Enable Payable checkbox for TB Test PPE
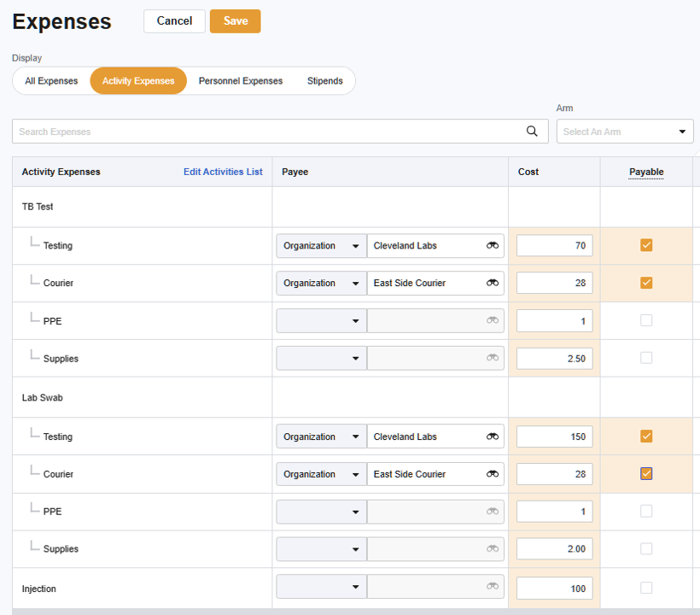Image resolution: width=700 pixels, height=615 pixels. pyautogui.click(x=646, y=320)
